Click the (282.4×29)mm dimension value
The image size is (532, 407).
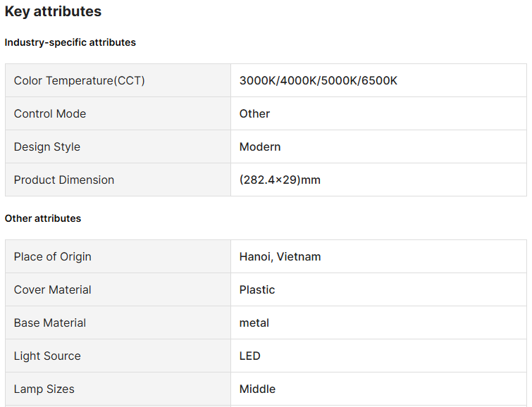tap(280, 180)
